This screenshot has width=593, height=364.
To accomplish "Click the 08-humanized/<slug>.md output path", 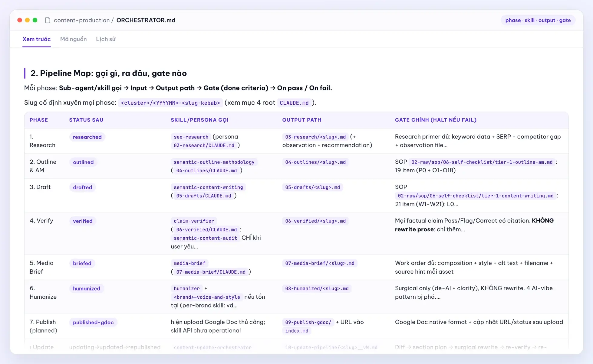I will (x=317, y=288).
